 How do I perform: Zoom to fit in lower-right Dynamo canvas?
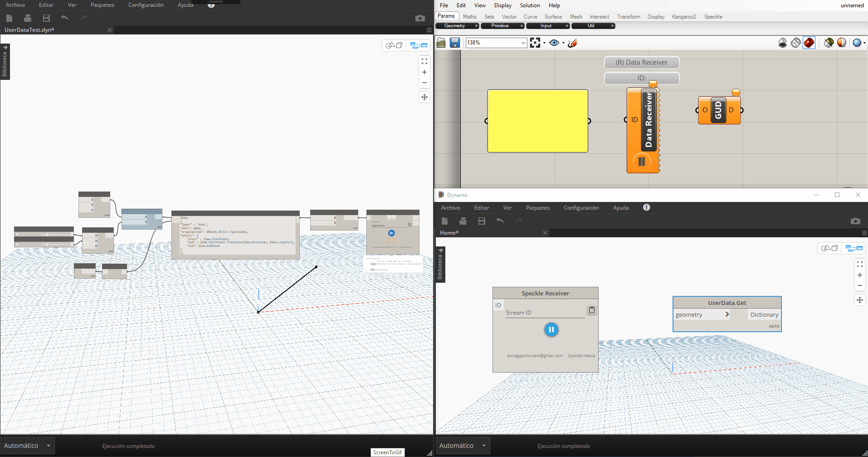(x=860, y=264)
